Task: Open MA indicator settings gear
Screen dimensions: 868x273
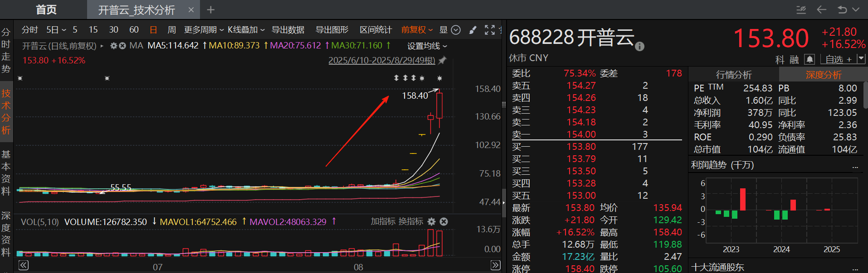Action: pyautogui.click(x=114, y=46)
